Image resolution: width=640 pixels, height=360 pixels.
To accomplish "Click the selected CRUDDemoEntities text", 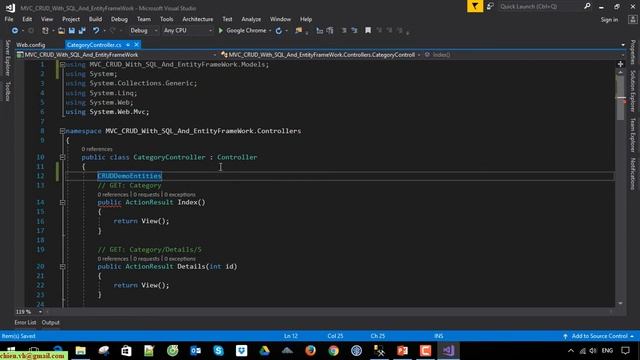I will pyautogui.click(x=129, y=176).
